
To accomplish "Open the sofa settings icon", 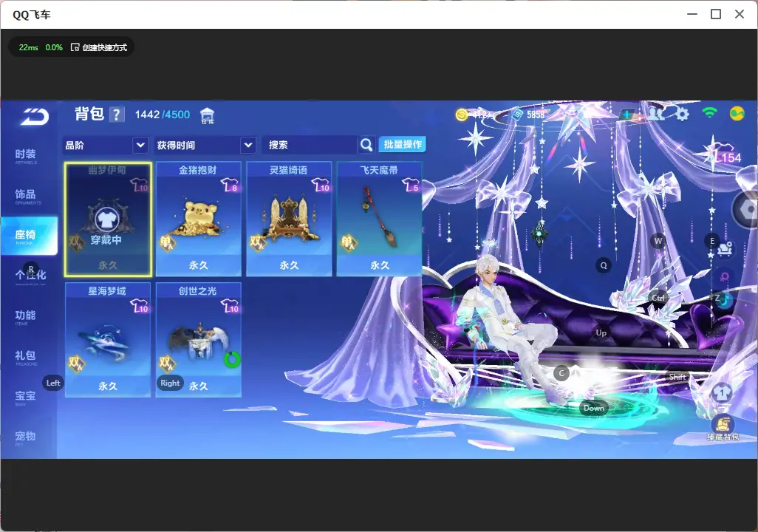I will (x=725, y=249).
